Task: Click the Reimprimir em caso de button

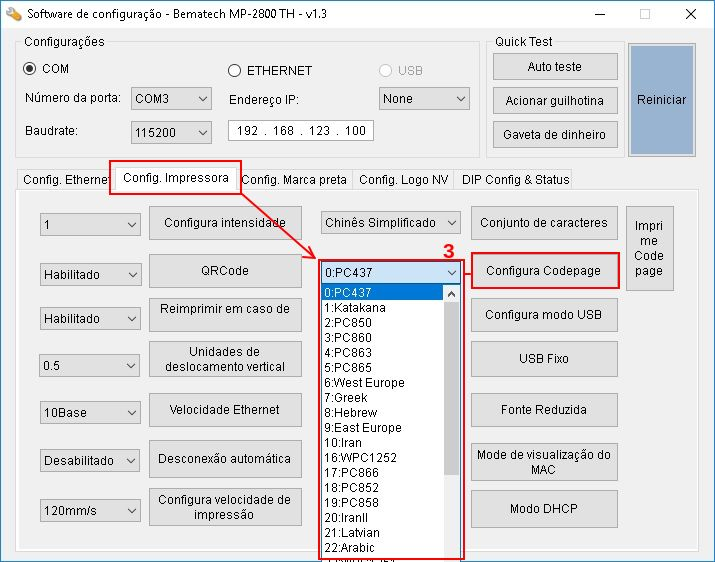Action: (225, 315)
